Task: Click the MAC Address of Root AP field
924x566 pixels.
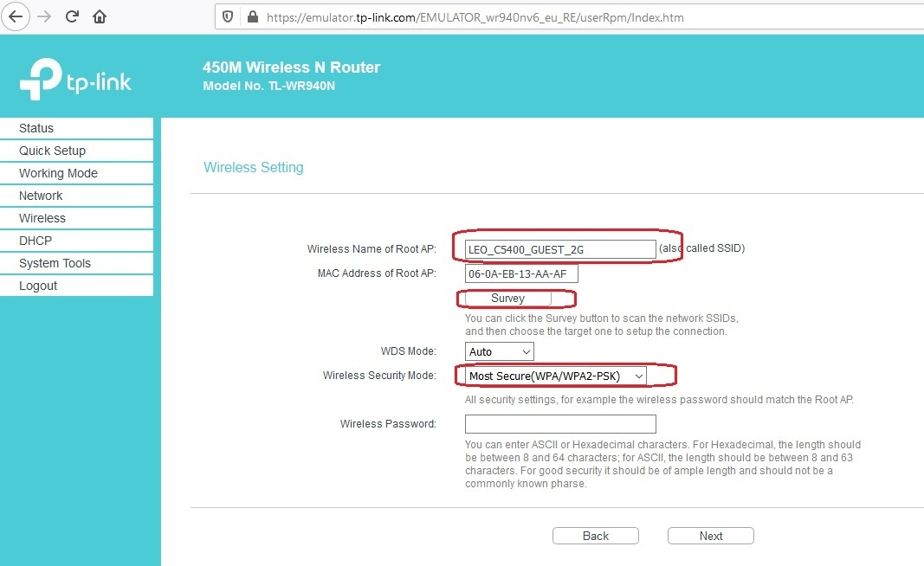Action: pyautogui.click(x=521, y=273)
